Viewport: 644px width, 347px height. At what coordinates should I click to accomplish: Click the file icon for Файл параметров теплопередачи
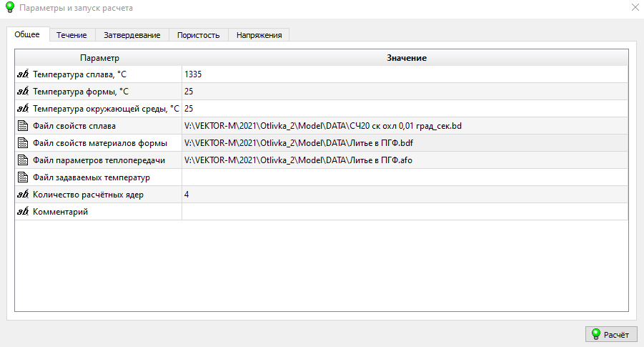tap(22, 160)
